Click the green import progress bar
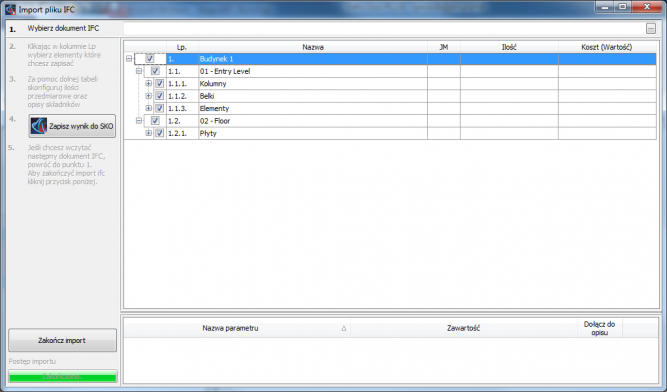This screenshot has width=667, height=392. pyautogui.click(x=63, y=376)
